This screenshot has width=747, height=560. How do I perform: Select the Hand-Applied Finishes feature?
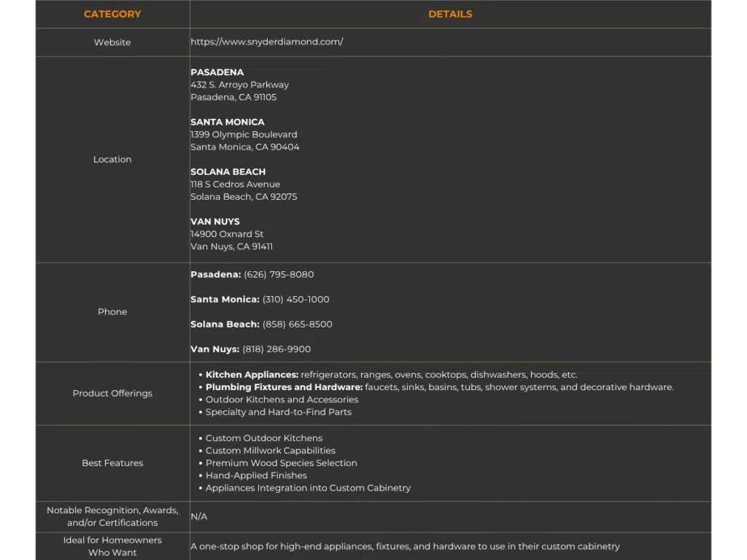click(x=256, y=475)
